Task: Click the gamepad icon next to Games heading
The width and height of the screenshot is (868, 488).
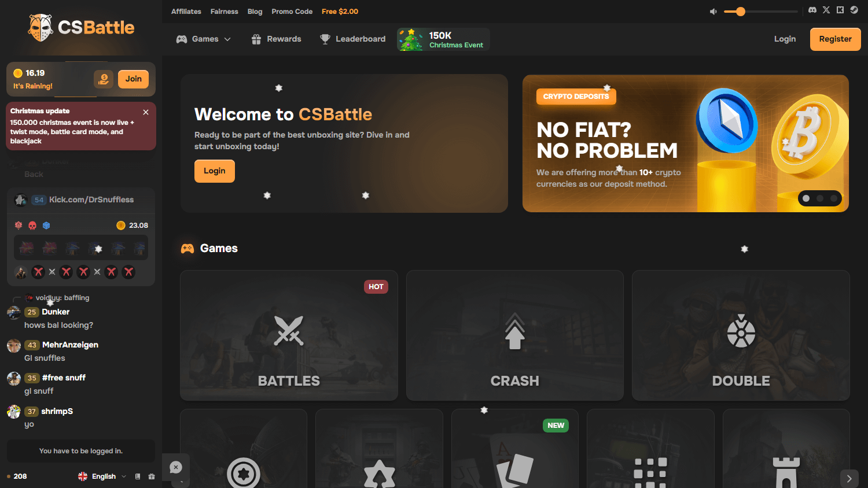Action: click(x=187, y=248)
